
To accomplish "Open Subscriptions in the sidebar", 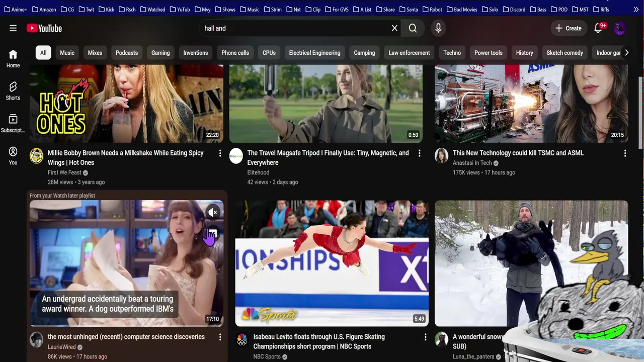I will [13, 124].
